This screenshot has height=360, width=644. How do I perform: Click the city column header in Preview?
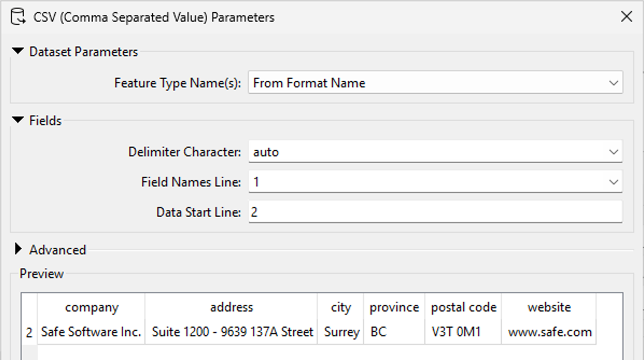pyautogui.click(x=341, y=307)
